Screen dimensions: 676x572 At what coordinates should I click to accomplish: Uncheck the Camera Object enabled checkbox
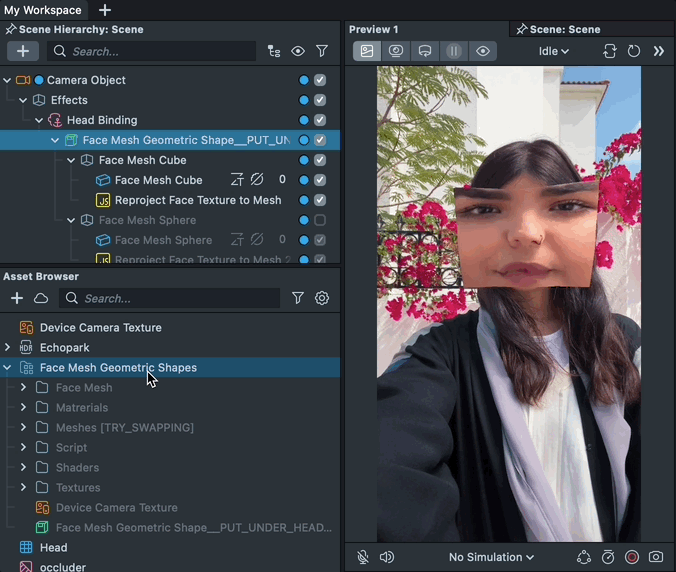[x=320, y=80]
